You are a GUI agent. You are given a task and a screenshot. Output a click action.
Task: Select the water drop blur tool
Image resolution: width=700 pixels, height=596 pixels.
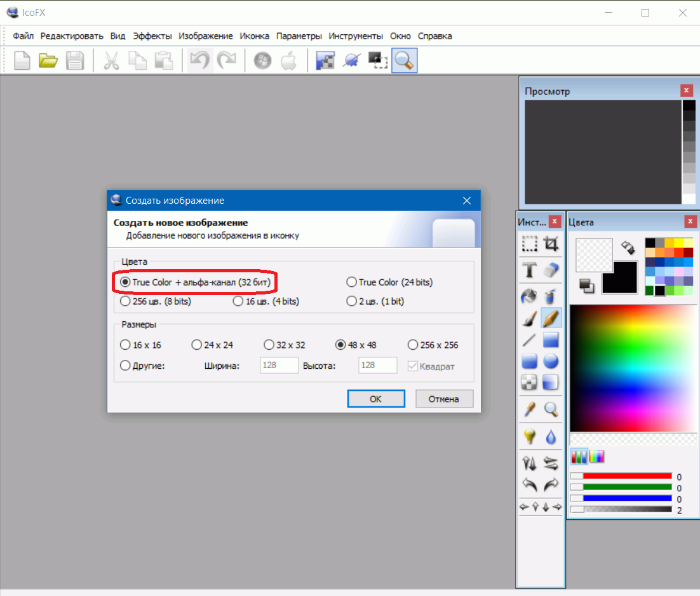pos(551,436)
